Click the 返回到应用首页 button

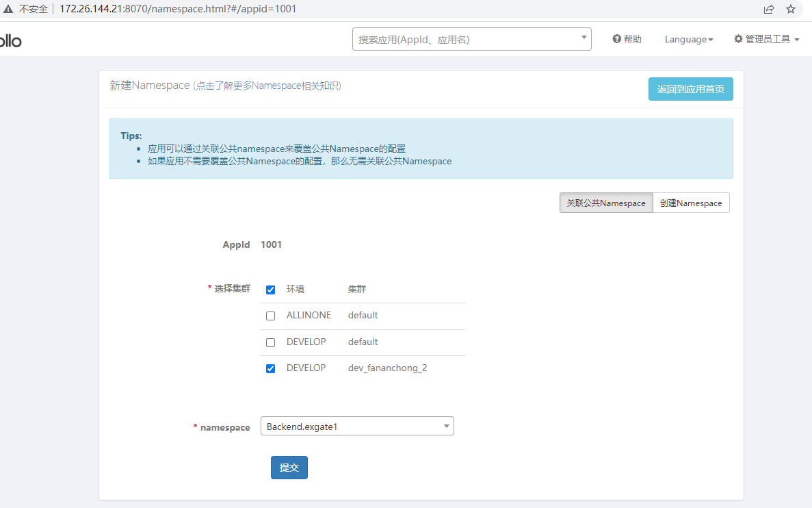click(690, 89)
